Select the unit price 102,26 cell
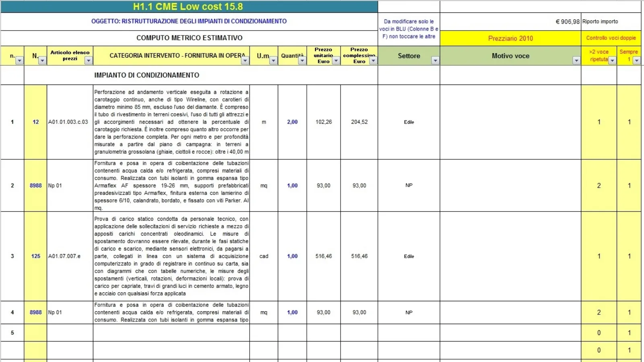This screenshot has width=644, height=362. pyautogui.click(x=324, y=122)
